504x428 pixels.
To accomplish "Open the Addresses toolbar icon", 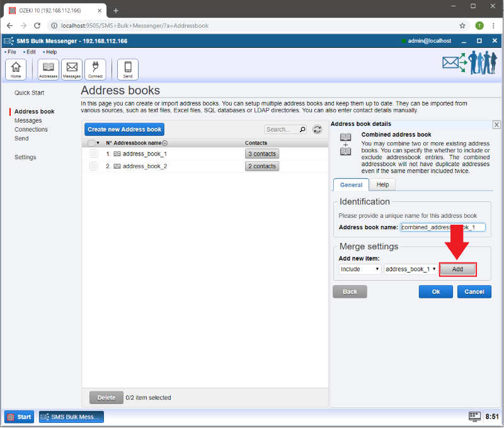I will pyautogui.click(x=49, y=69).
